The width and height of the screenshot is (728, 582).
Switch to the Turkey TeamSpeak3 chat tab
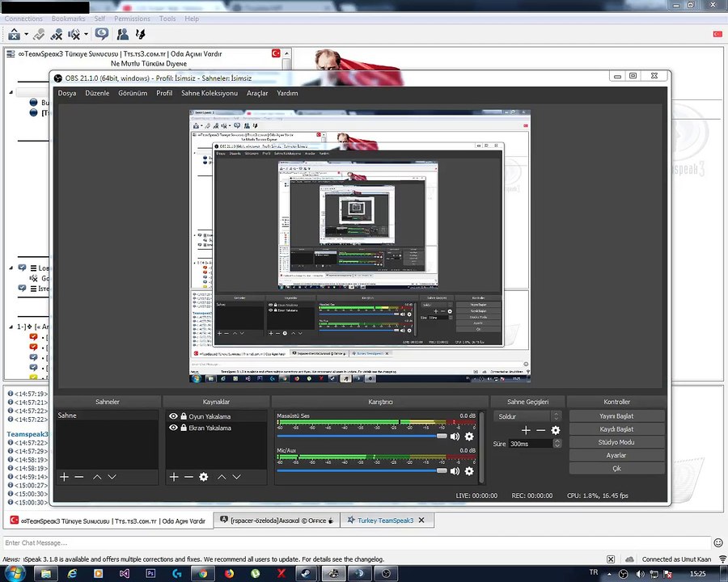385,521
